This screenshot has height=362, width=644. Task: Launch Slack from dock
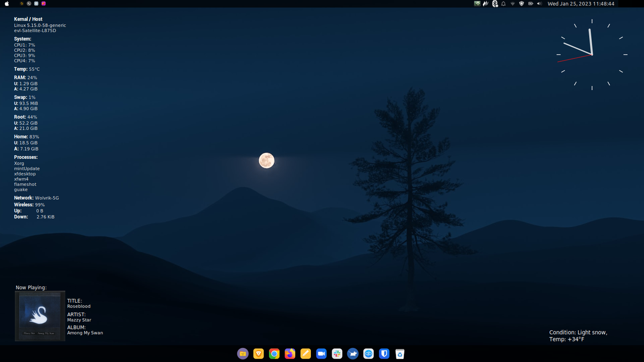[x=337, y=354]
